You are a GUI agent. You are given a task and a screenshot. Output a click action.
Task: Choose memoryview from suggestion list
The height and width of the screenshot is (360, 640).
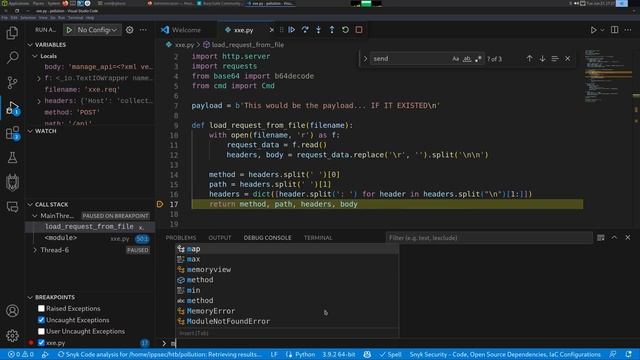point(287,269)
